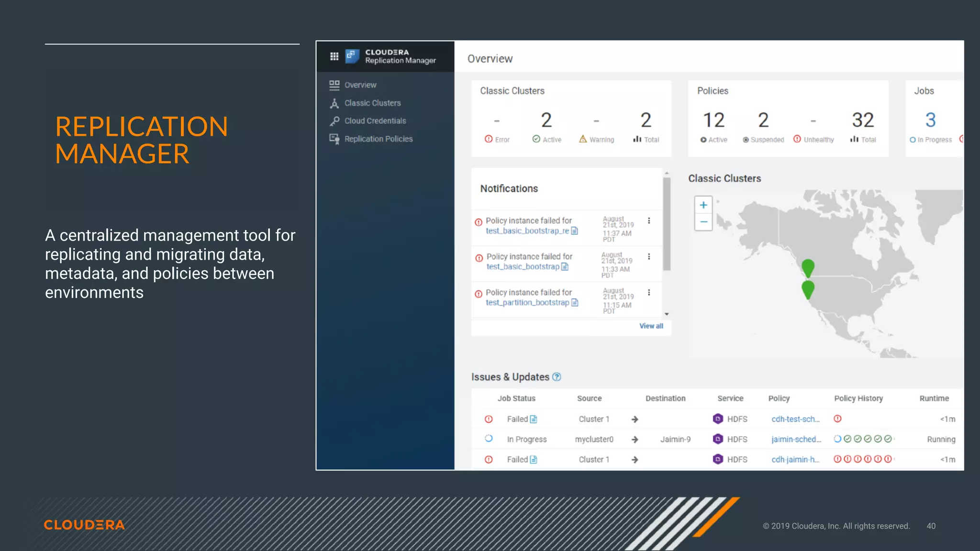Click the Error status icon in Classic Clusters card

tap(489, 139)
